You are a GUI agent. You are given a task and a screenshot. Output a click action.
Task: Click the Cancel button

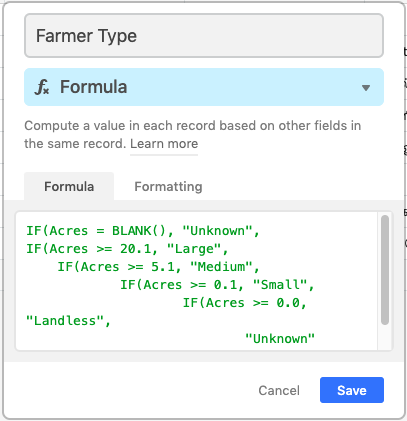[x=279, y=390]
